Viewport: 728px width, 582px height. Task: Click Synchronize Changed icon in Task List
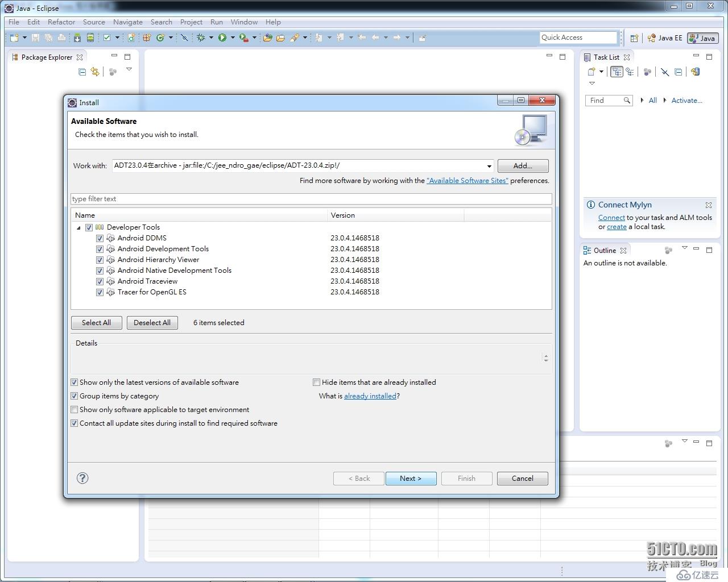click(695, 72)
